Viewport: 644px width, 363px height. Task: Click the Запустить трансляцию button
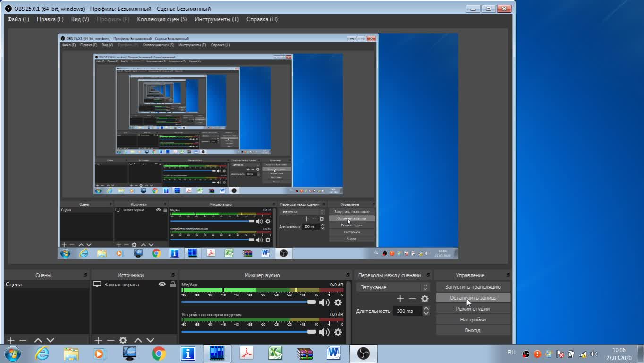pyautogui.click(x=473, y=287)
